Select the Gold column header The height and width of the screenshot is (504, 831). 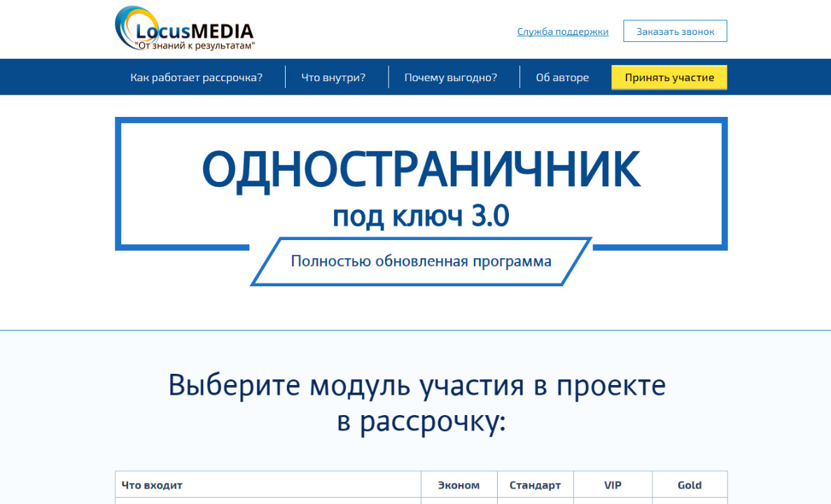[689, 484]
